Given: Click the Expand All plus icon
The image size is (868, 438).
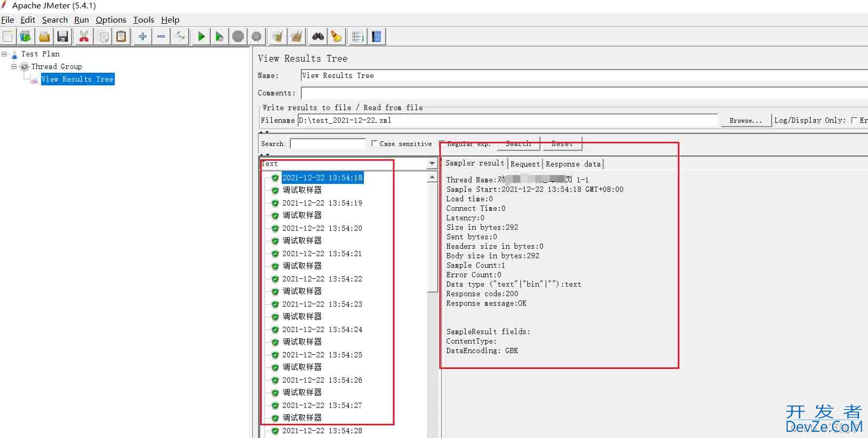Looking at the screenshot, I should (142, 36).
